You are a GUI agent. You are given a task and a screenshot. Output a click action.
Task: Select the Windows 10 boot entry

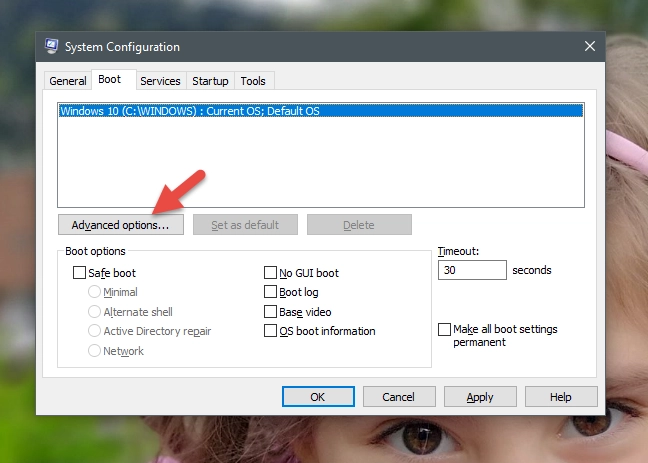321,111
